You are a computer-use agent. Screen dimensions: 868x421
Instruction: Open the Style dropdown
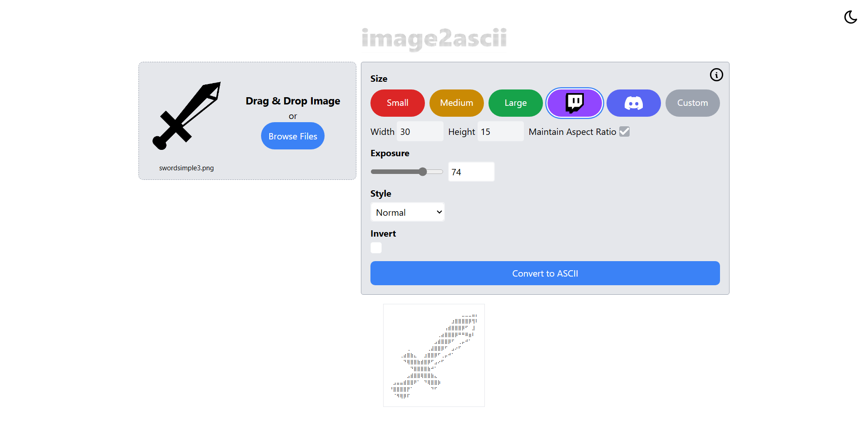407,212
